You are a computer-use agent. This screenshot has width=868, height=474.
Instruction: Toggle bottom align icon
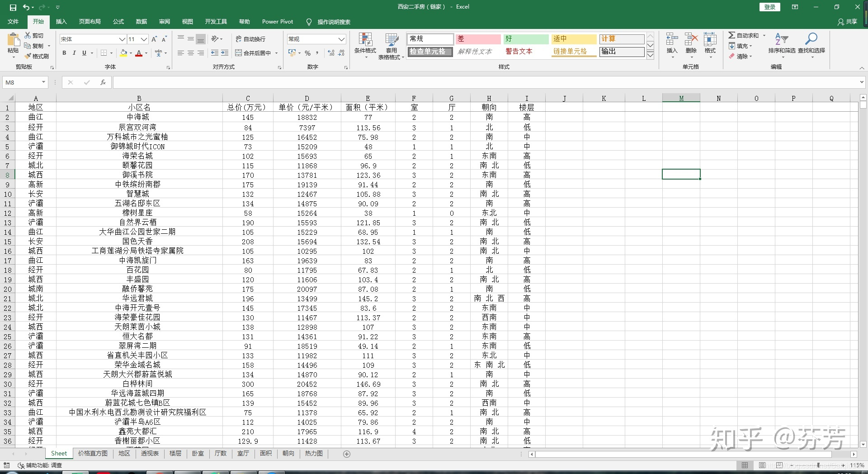201,39
